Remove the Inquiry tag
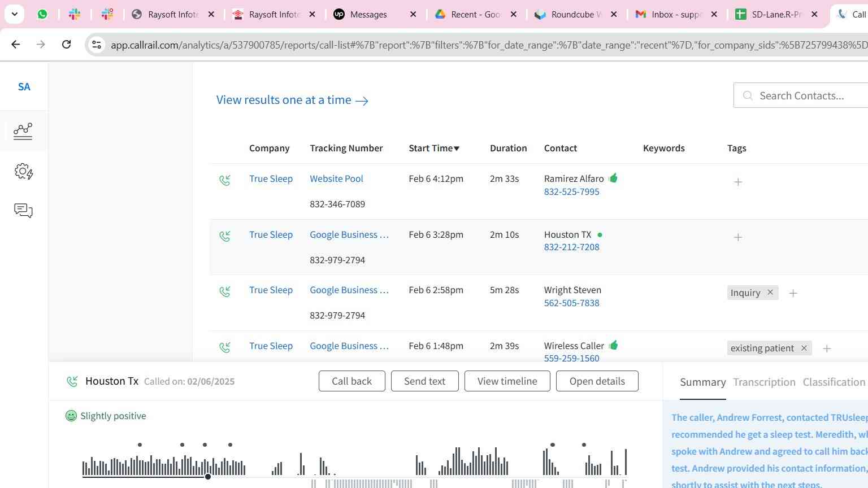 [770, 293]
